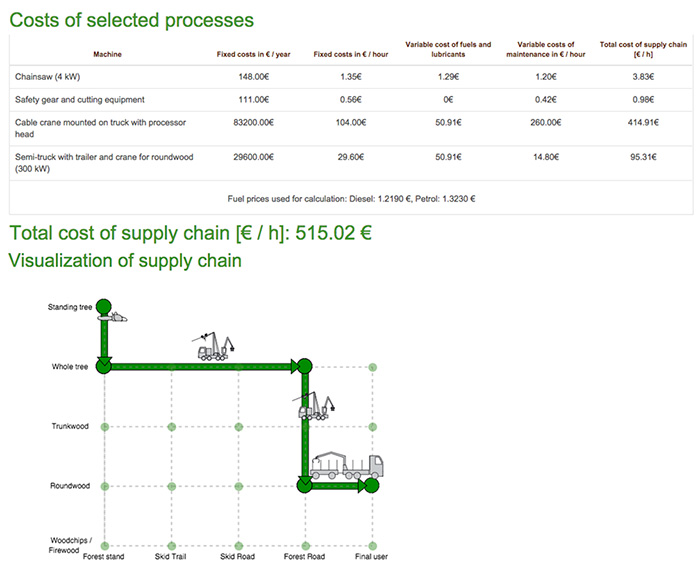Select the Whole tree node at Forest Road
The height and width of the screenshot is (568, 700).
(x=305, y=367)
